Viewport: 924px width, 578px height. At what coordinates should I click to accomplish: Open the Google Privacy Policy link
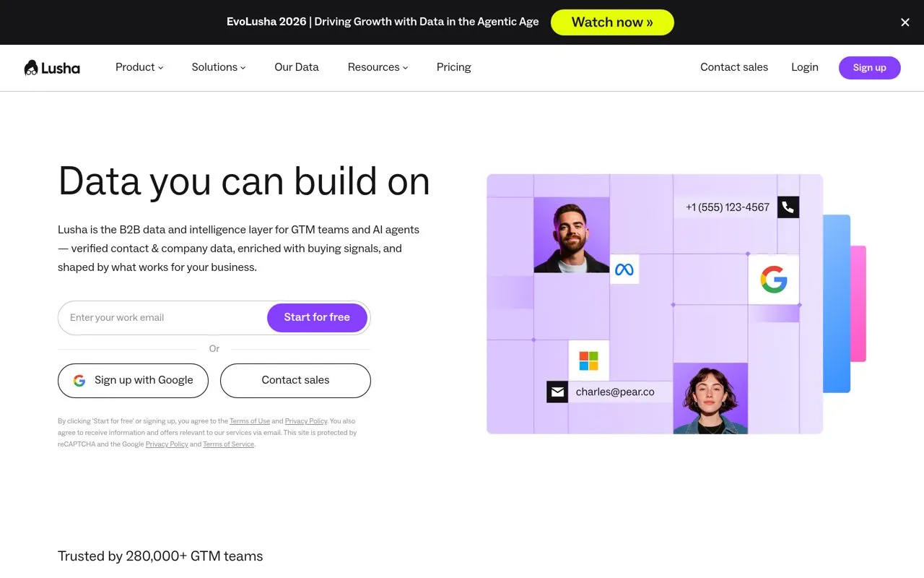(167, 444)
